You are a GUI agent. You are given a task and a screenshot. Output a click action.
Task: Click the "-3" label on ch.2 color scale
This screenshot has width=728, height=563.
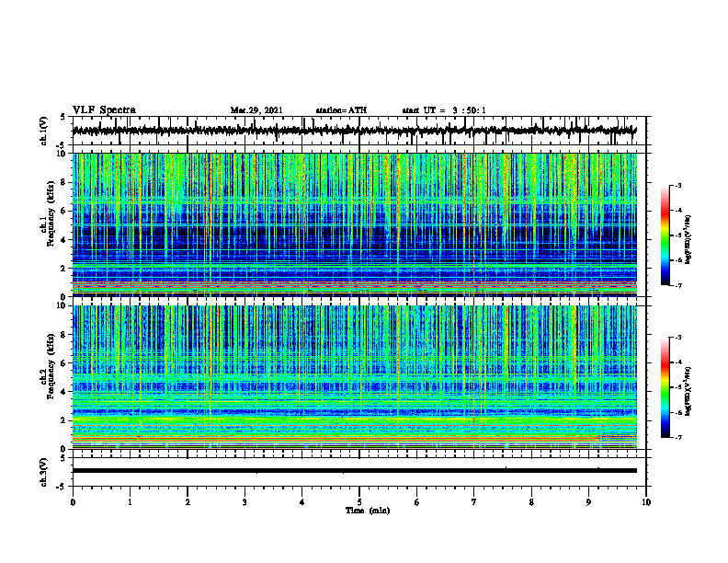[x=678, y=338]
